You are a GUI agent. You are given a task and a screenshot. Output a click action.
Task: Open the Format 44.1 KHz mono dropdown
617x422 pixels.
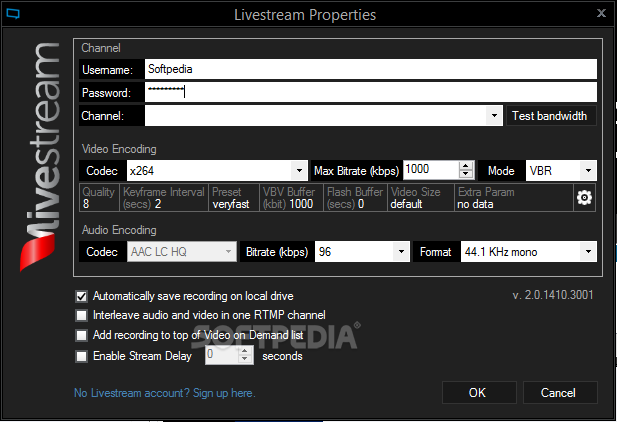[588, 252]
